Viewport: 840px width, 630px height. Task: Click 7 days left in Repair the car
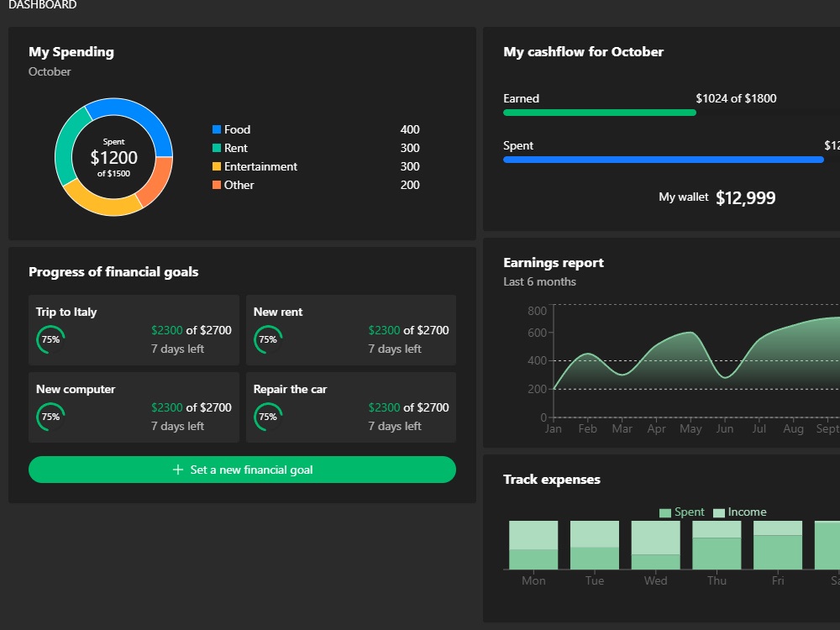pyautogui.click(x=394, y=426)
